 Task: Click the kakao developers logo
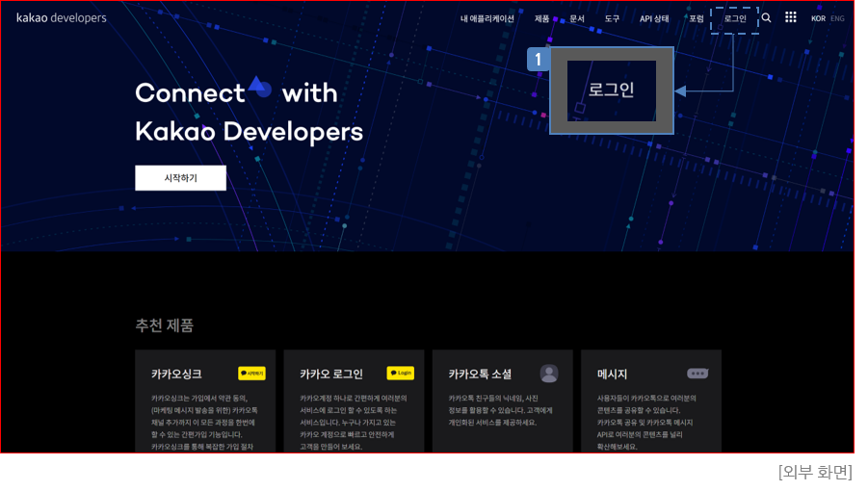pyautogui.click(x=62, y=18)
